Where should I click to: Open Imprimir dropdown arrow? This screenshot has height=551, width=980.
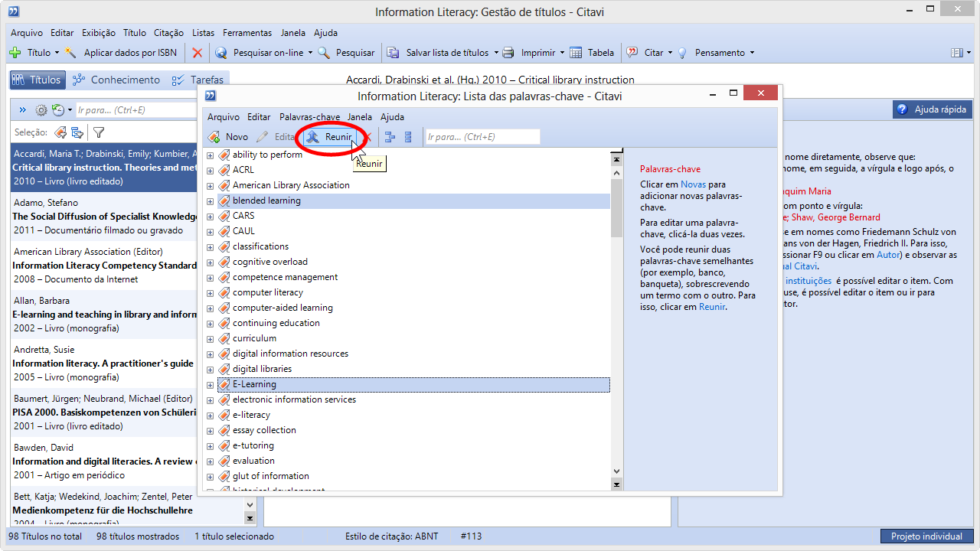(563, 53)
